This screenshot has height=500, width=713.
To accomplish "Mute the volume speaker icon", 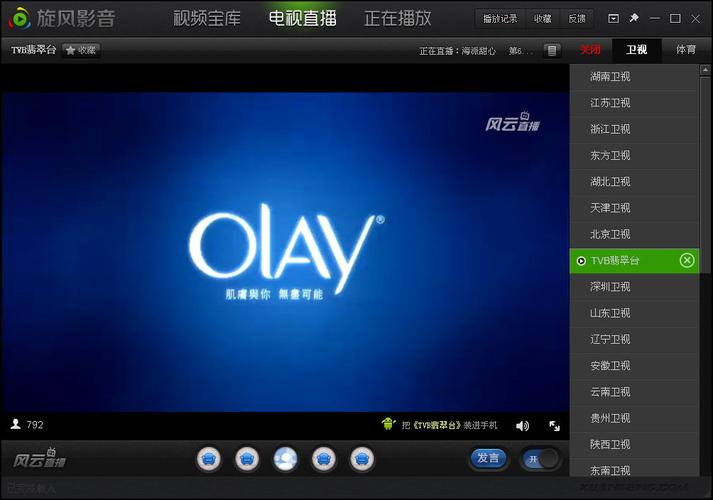I will point(522,425).
